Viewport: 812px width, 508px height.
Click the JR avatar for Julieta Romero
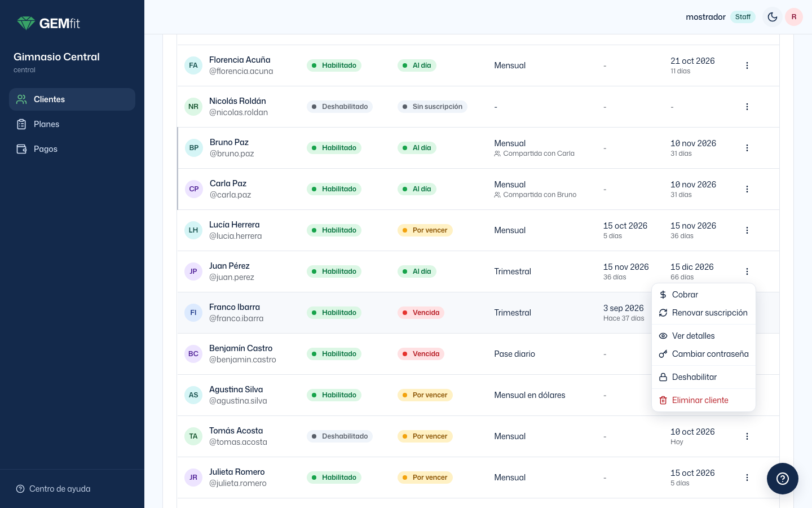click(x=193, y=478)
